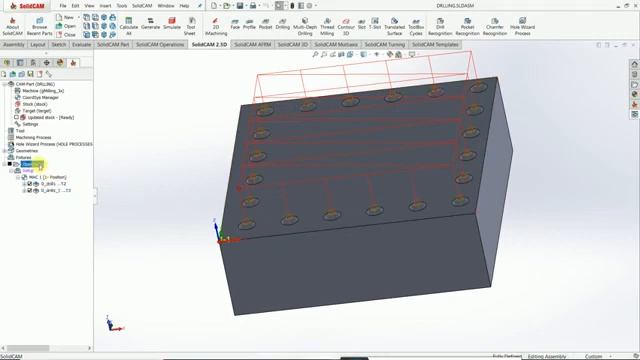Open Hole Wizard Process tool
Viewport: 640px width, 360px height.
point(522,27)
